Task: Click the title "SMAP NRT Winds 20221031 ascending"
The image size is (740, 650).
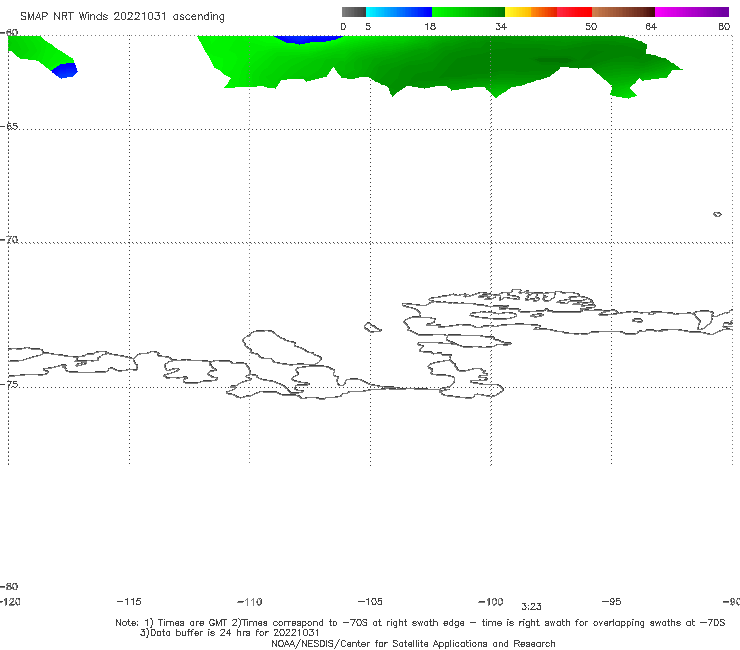Action: click(x=122, y=17)
